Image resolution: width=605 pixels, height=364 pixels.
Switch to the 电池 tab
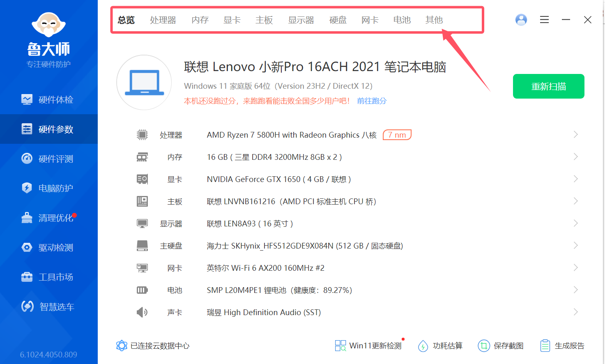[402, 20]
